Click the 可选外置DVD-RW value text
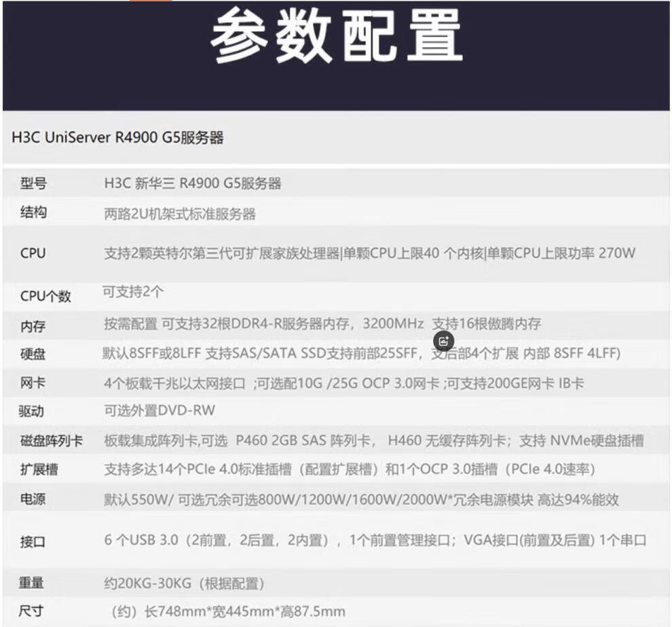This screenshot has height=627, width=672. pos(159,410)
